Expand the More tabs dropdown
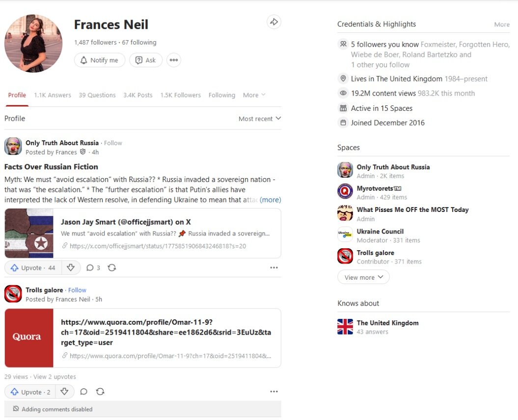Screen dimensions: 518x420 (254, 95)
